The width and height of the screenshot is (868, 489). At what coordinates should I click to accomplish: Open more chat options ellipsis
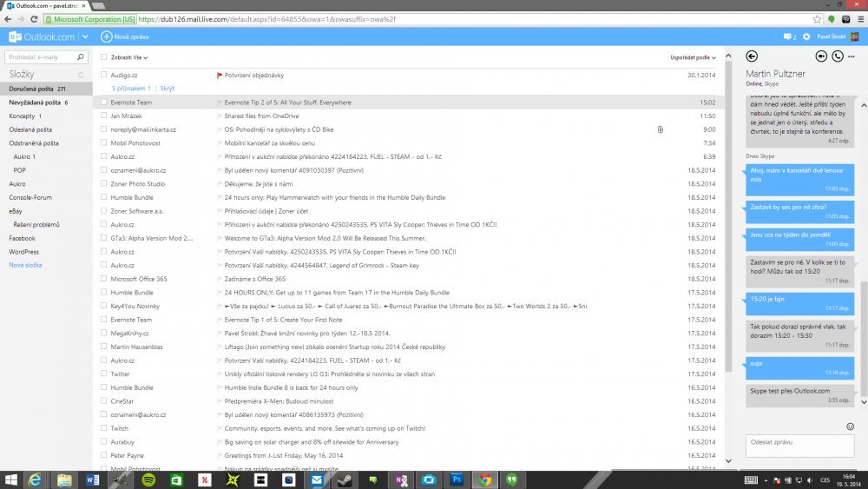(852, 56)
